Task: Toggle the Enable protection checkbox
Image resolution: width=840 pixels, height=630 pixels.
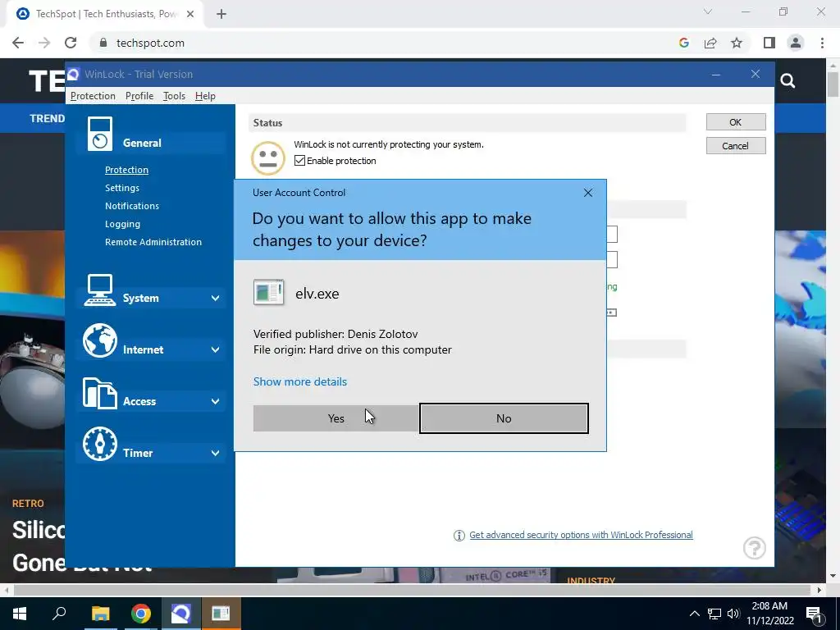Action: click(299, 161)
